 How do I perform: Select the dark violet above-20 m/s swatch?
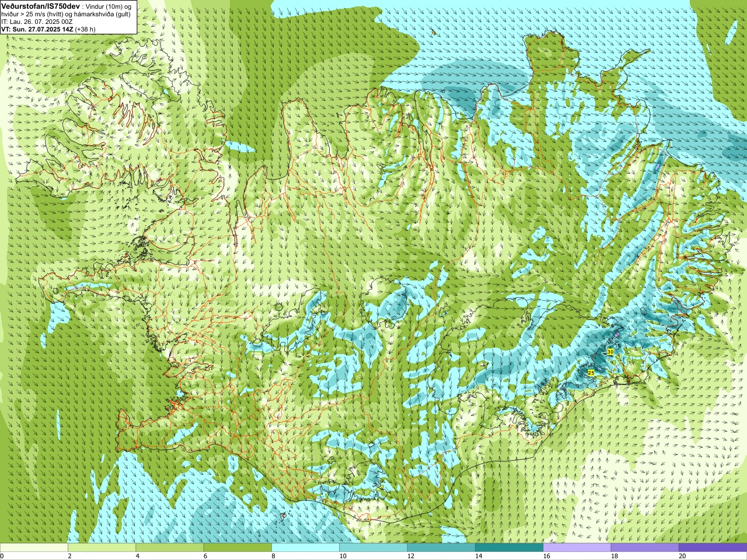pyautogui.click(x=713, y=548)
